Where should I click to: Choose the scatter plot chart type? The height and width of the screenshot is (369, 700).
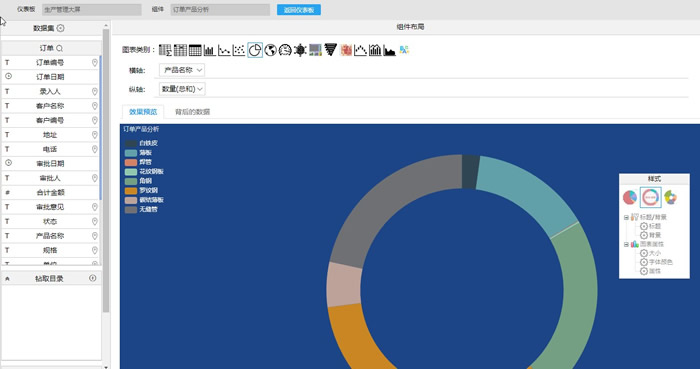point(239,50)
